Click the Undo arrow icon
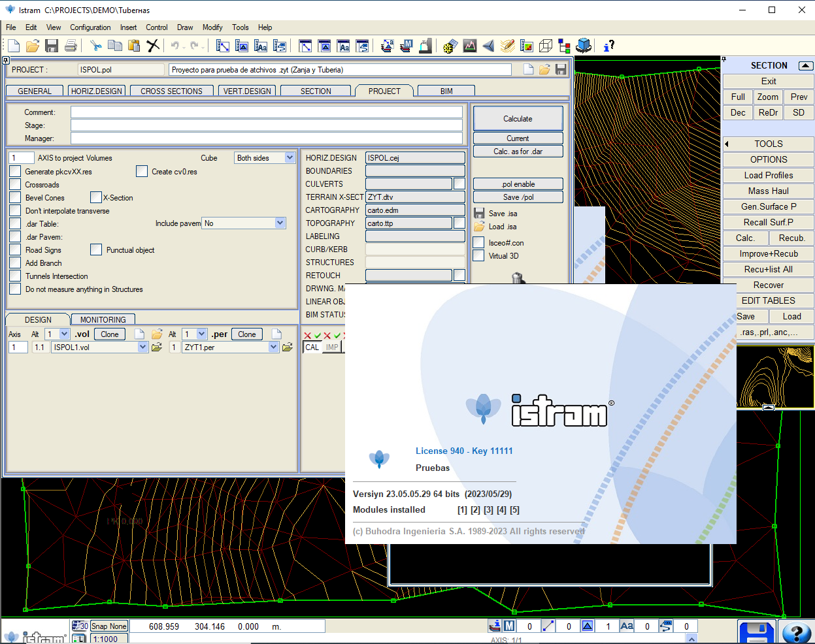The width and height of the screenshot is (815, 644). (x=175, y=45)
